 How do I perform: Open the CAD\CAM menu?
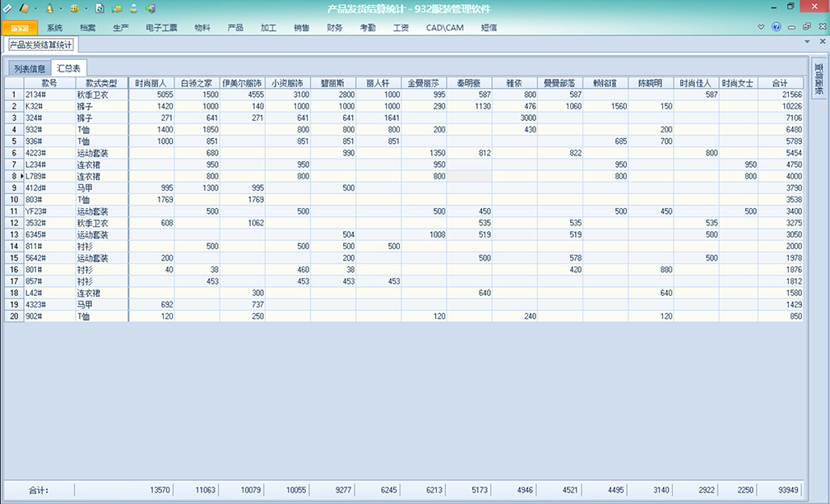tap(443, 27)
